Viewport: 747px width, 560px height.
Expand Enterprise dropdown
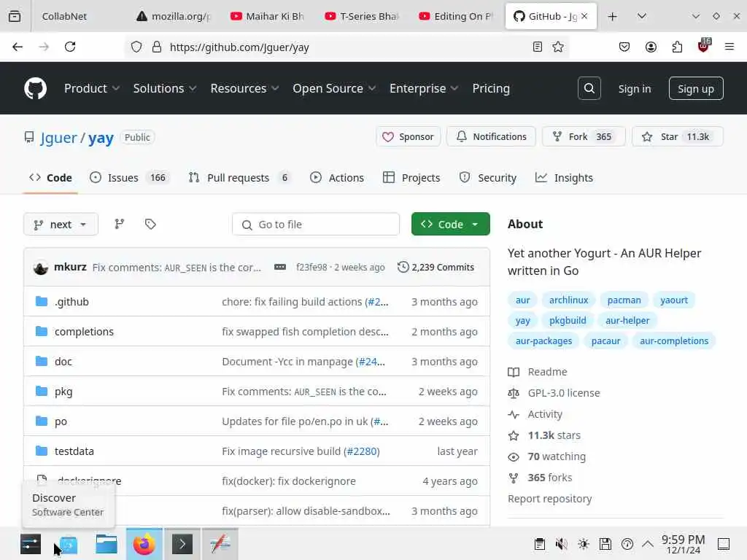tap(424, 88)
